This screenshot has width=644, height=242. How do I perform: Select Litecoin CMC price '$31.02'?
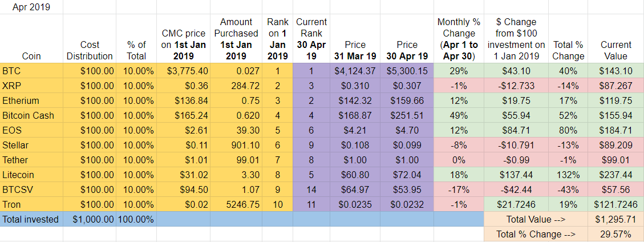[184, 175]
